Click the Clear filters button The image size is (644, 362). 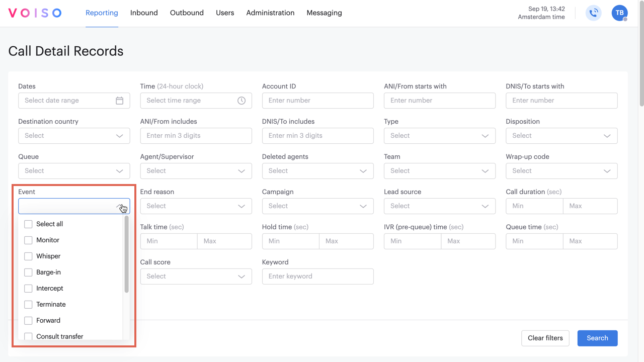[x=545, y=338]
